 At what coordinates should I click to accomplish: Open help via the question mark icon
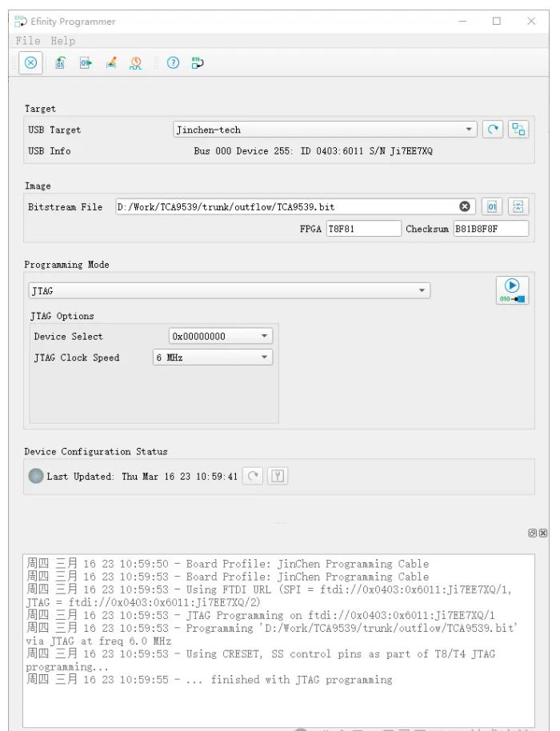point(173,62)
